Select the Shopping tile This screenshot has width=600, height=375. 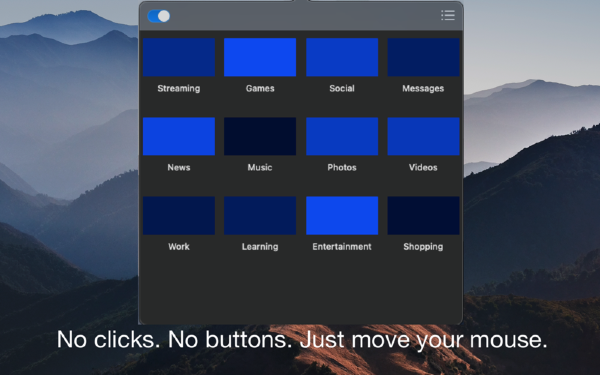pyautogui.click(x=423, y=215)
